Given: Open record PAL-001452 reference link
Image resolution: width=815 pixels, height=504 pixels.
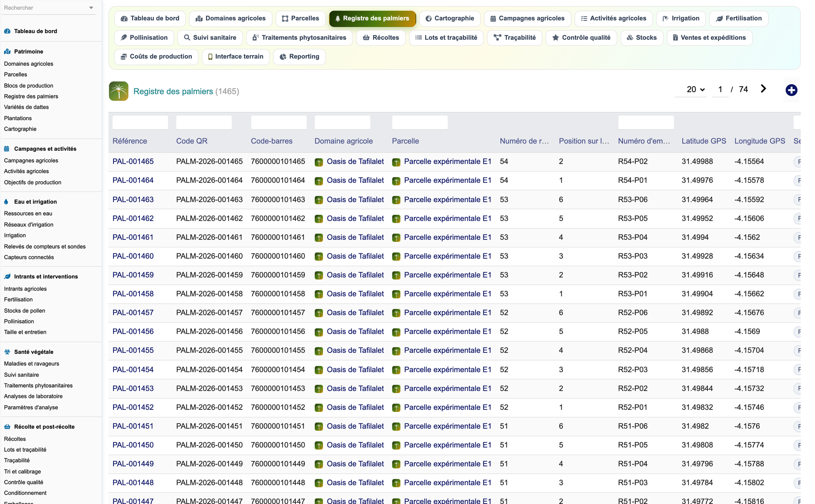Looking at the screenshot, I should coord(133,407).
